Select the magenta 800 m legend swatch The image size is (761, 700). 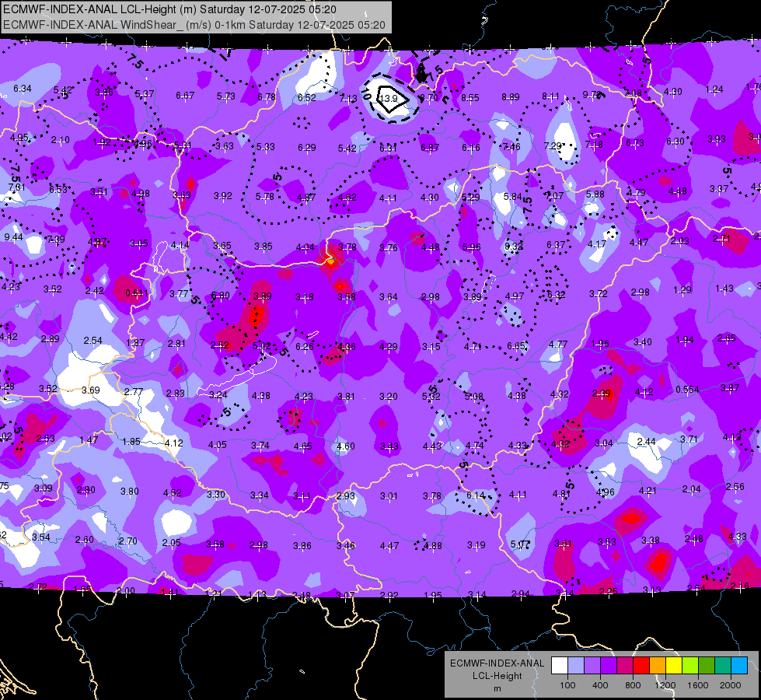coord(625,666)
